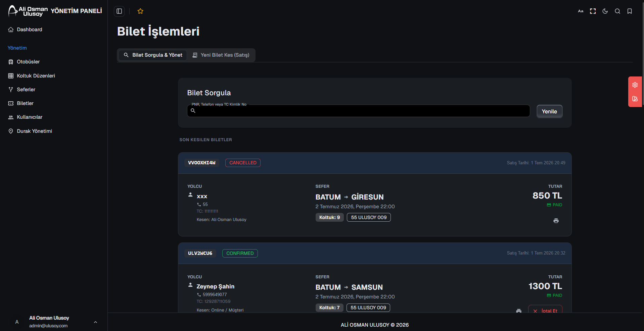Viewport: 644px width, 331px height.
Task: Print the ULV2WCU6 ticket
Action: point(519,311)
